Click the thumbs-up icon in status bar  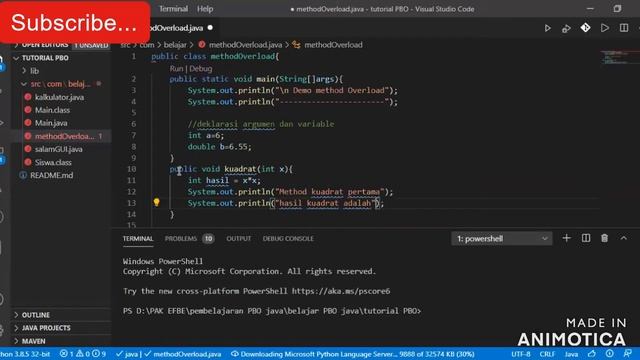[x=591, y=353]
